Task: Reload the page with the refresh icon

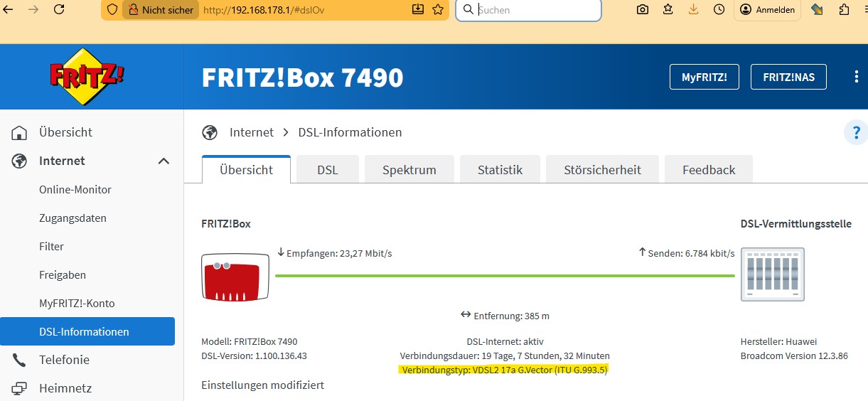Action: coord(59,9)
